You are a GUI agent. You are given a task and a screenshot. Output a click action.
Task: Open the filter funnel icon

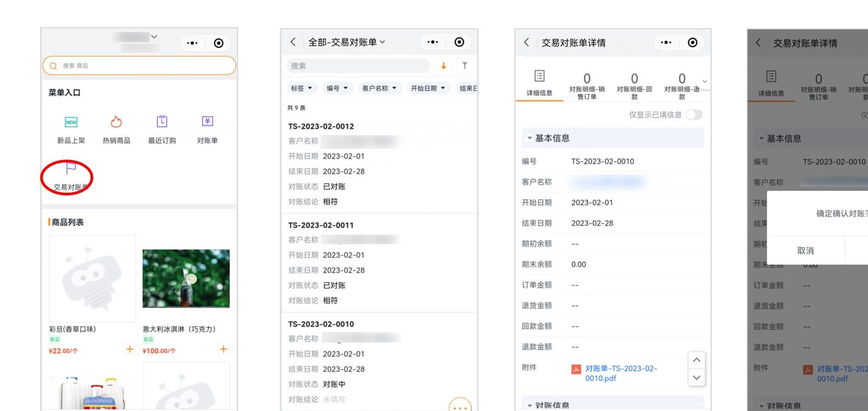[x=464, y=66]
